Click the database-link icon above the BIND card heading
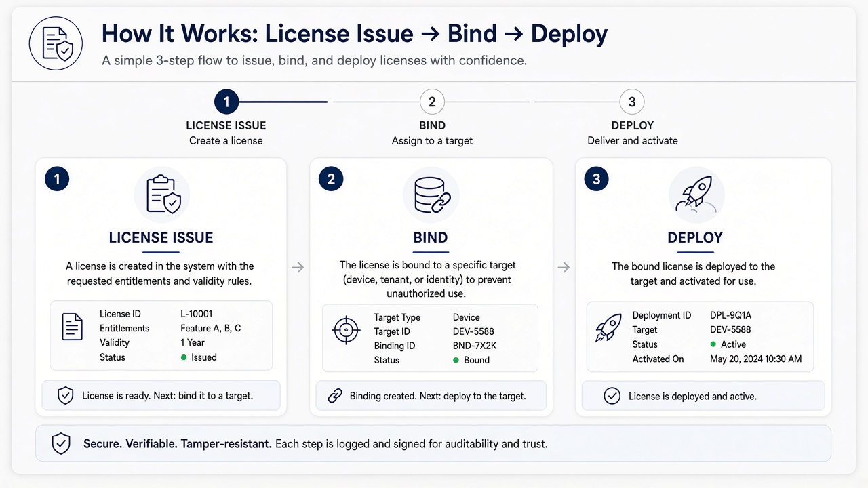 coord(431,195)
